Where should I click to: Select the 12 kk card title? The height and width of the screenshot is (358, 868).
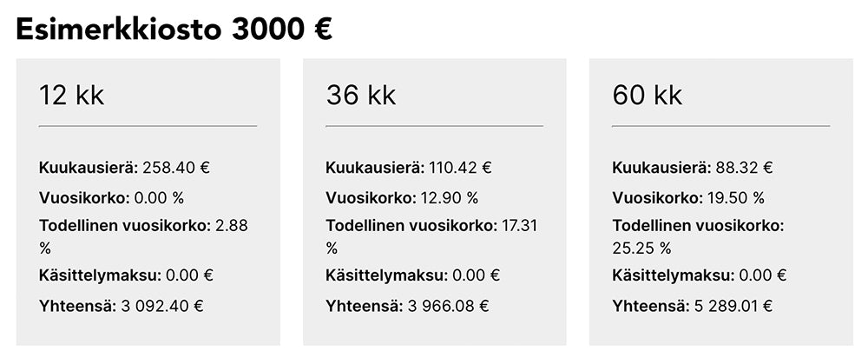pyautogui.click(x=71, y=95)
